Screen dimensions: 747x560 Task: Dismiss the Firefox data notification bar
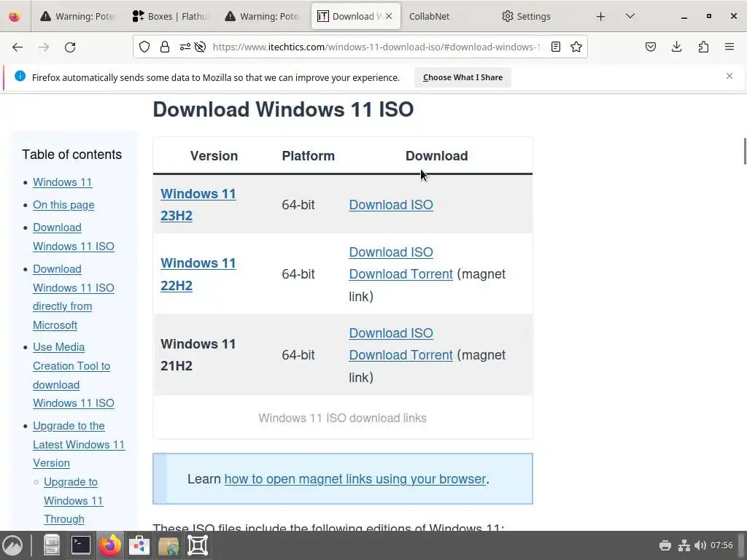pyautogui.click(x=729, y=76)
